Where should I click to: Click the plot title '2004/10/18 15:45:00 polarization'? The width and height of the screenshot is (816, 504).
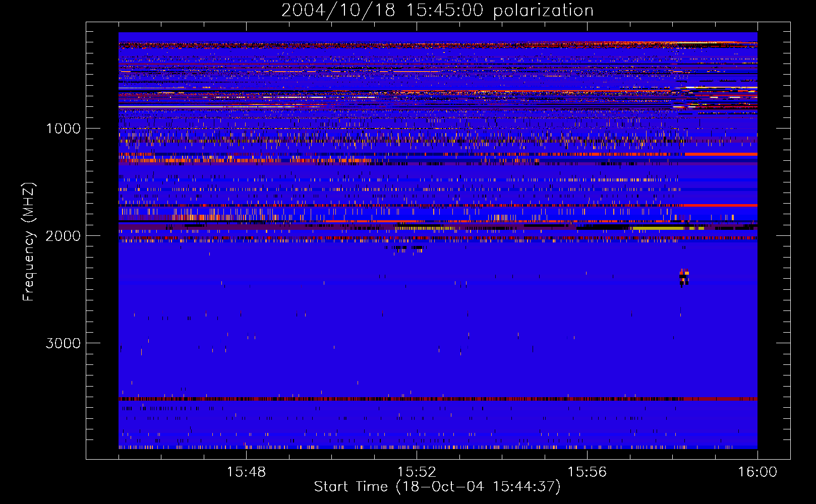(437, 11)
